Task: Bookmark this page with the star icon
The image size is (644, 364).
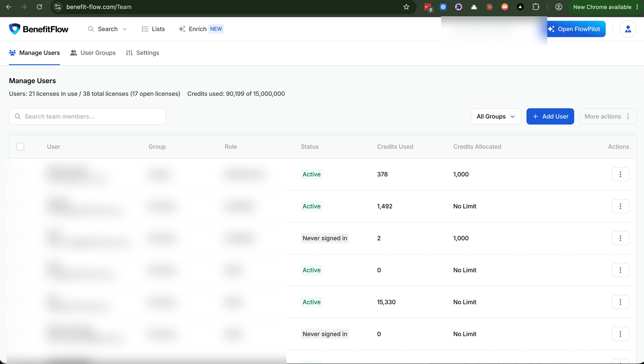Action: (x=406, y=7)
